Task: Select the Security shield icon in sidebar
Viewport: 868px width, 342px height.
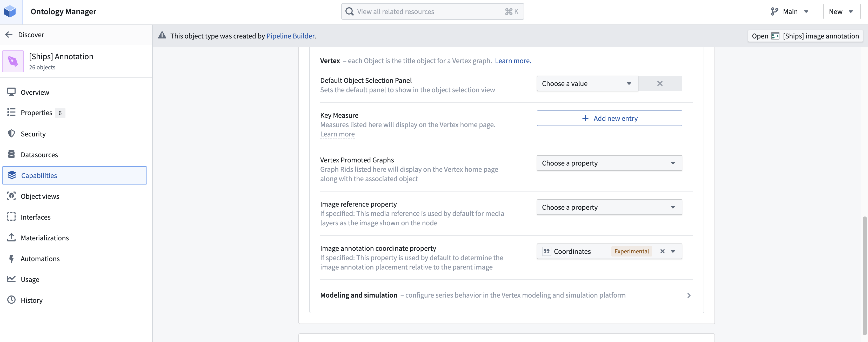Action: point(11,134)
